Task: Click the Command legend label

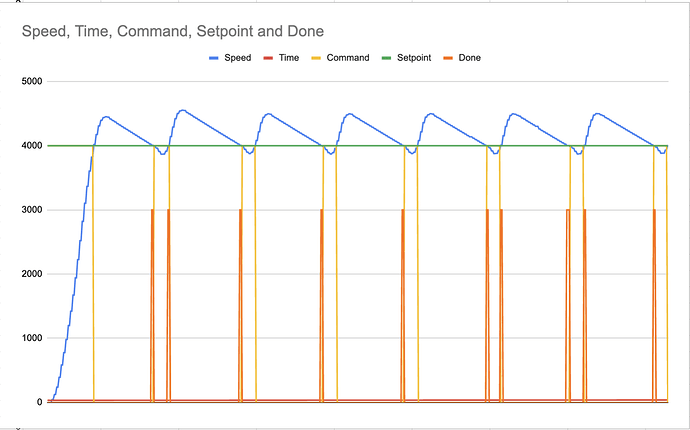Action: tap(348, 58)
